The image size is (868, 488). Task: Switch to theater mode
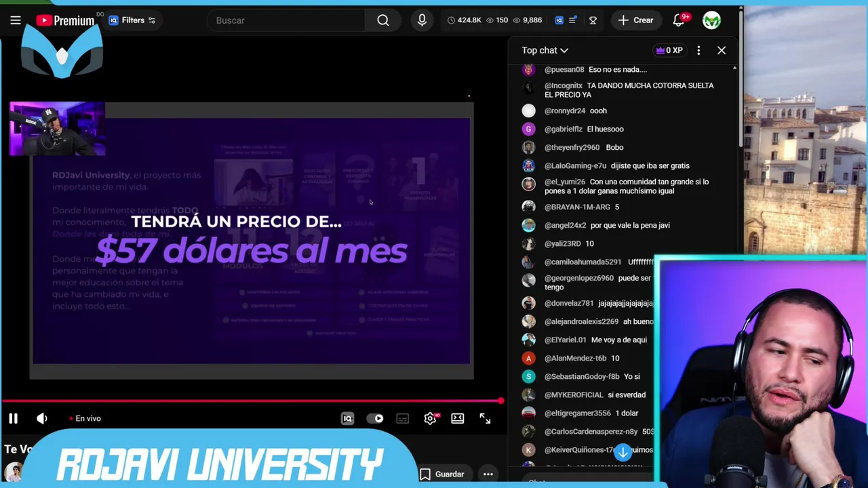point(458,418)
